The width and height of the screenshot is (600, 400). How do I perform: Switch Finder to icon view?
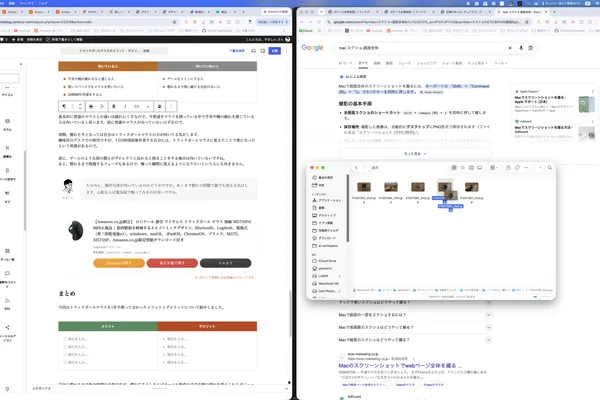pyautogui.click(x=454, y=168)
